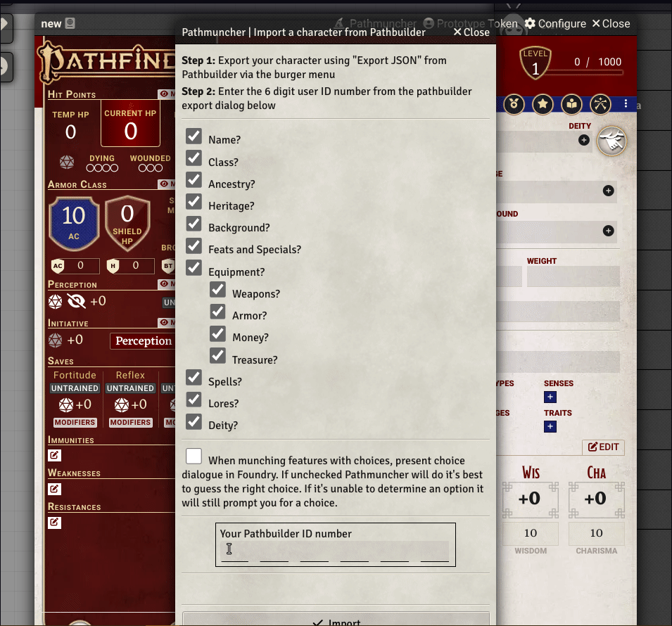672x626 pixels.
Task: Uncheck the Spells? import checkbox
Action: click(x=194, y=378)
